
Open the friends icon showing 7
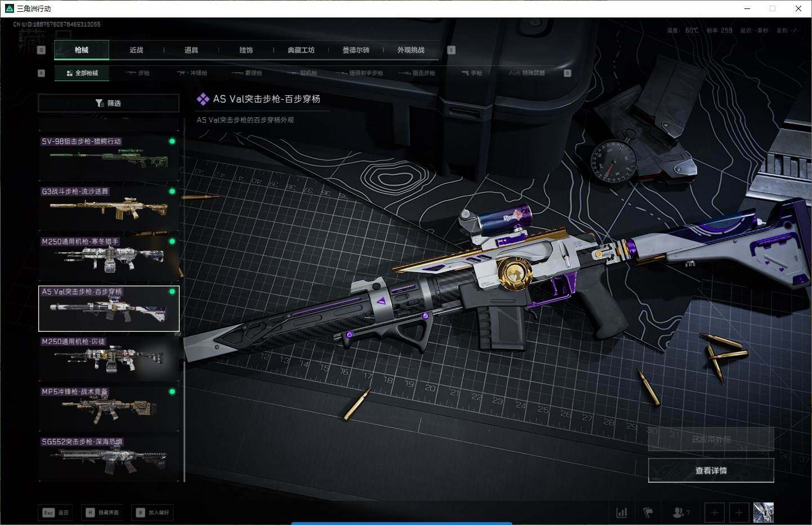[681, 513]
